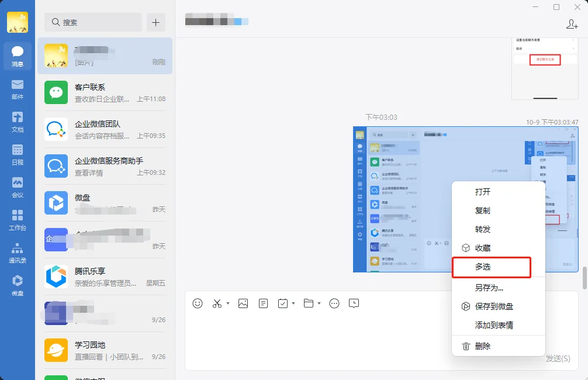Choose 打开 from the context menu

(x=499, y=192)
